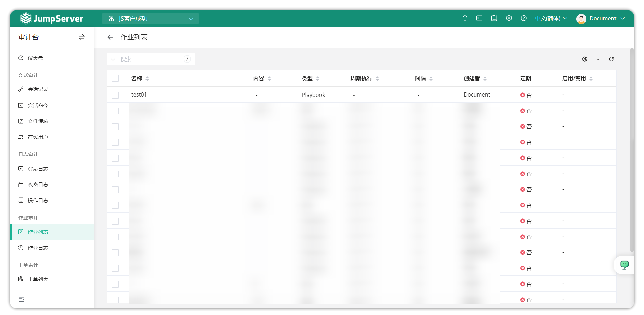Click the JumpServer logo
Image resolution: width=644 pixels, height=315 pixels.
(x=52, y=18)
